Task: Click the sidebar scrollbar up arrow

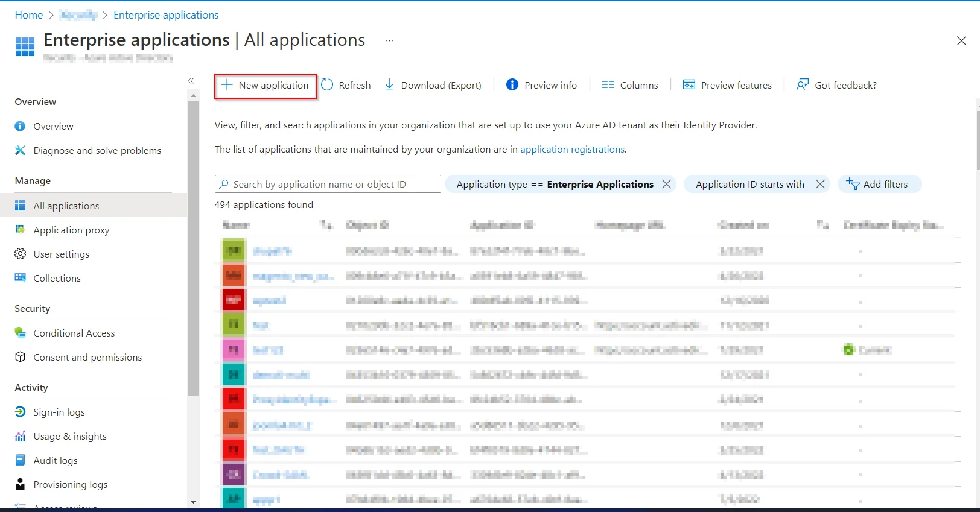Action: [193, 95]
